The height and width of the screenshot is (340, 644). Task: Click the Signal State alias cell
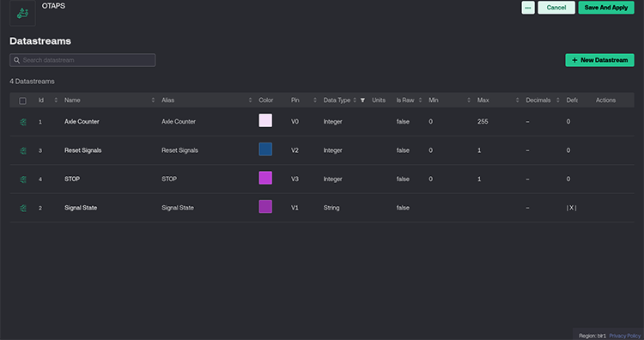[178, 208]
